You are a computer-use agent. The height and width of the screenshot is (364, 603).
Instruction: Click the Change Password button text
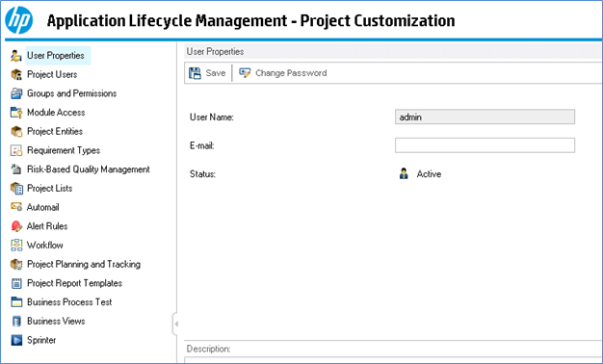coord(291,73)
